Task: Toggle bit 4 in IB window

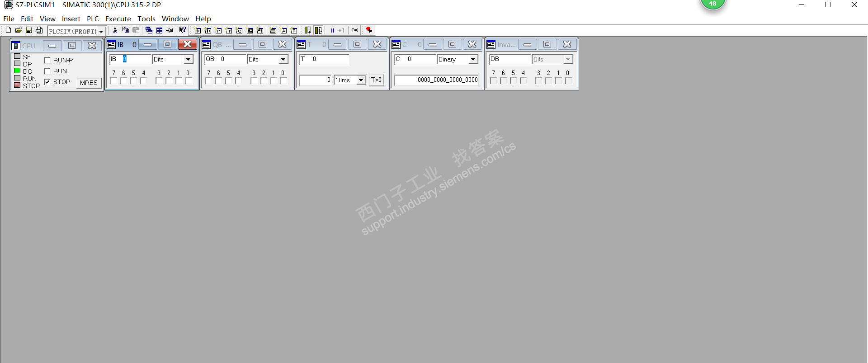Action: 143,81
